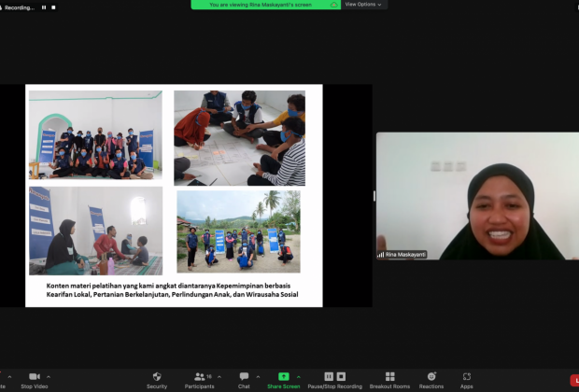Screen dimensions: 579x392
Task: Pause recording using top-left pause button
Action: (41, 7)
